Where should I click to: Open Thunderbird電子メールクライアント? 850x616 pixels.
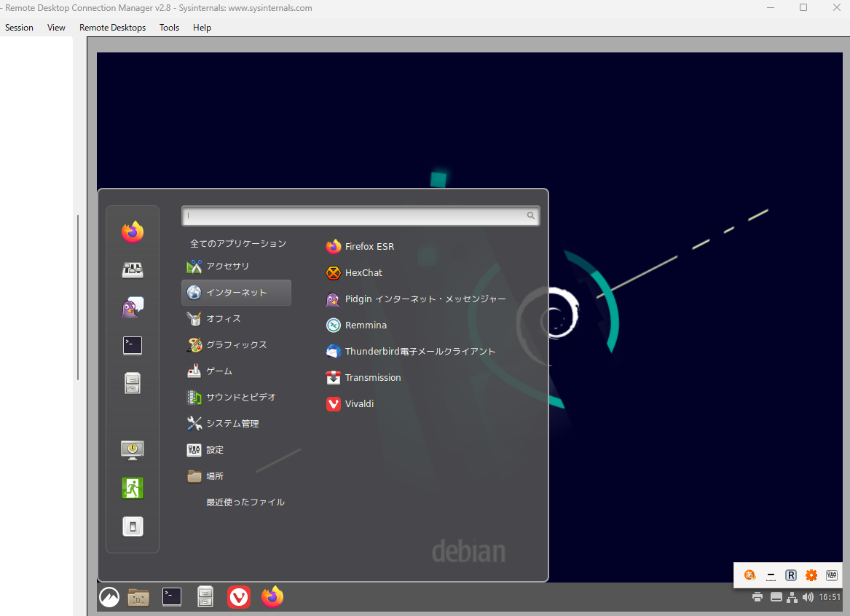coord(411,351)
